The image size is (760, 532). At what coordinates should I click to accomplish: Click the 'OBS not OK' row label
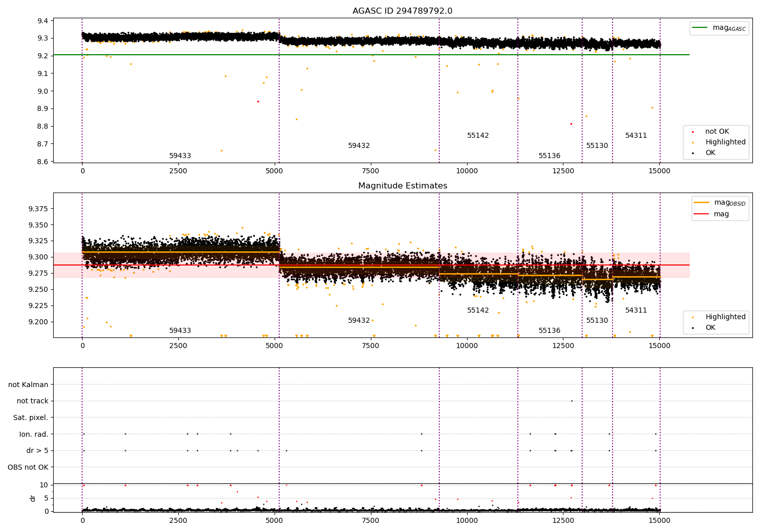coord(28,467)
